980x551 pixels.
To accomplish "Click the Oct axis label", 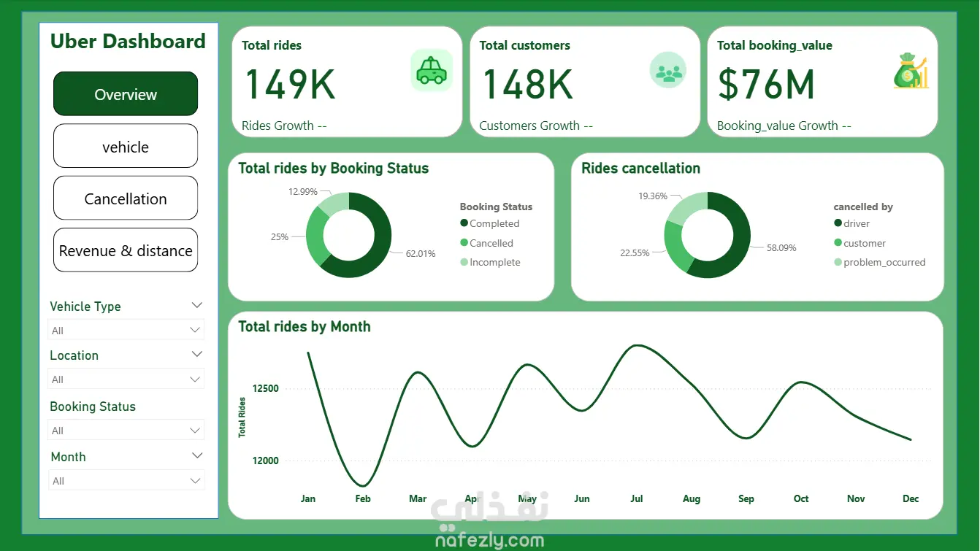I will 801,498.
